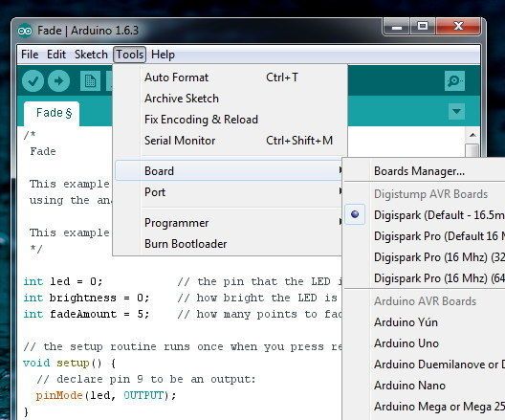Click the Arduino logo in title bar
The width and height of the screenshot is (505, 420).
point(25,31)
